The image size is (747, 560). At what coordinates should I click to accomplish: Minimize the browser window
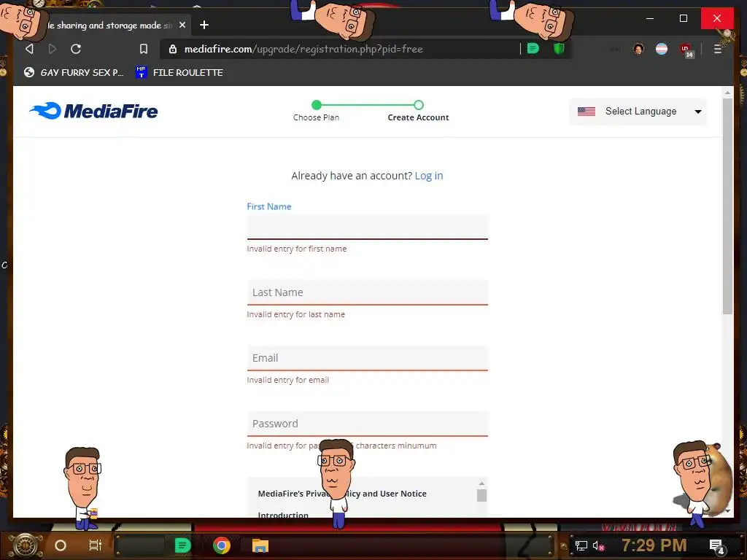[x=650, y=18]
